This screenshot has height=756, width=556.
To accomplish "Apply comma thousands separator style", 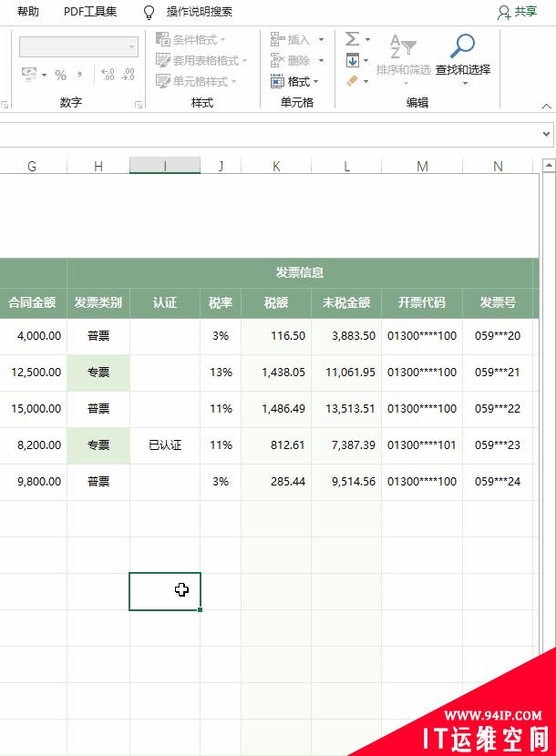I will point(79,75).
